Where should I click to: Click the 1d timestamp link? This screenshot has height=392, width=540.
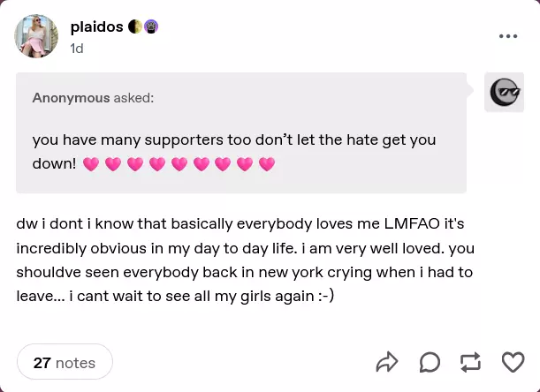[x=77, y=49]
